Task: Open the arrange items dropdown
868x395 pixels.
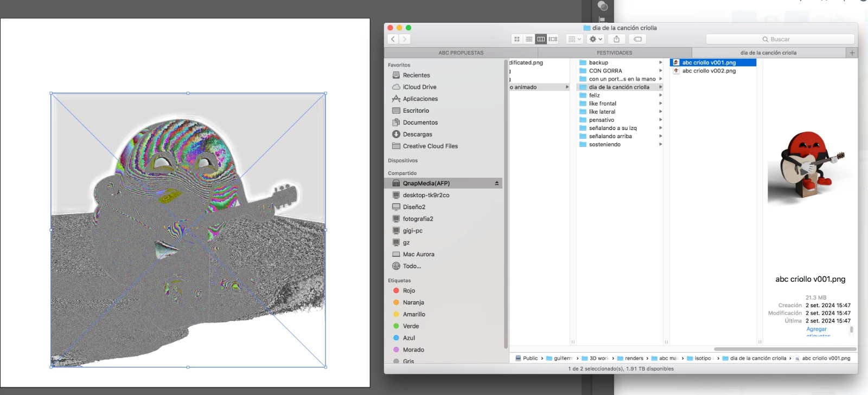Action: pyautogui.click(x=575, y=39)
